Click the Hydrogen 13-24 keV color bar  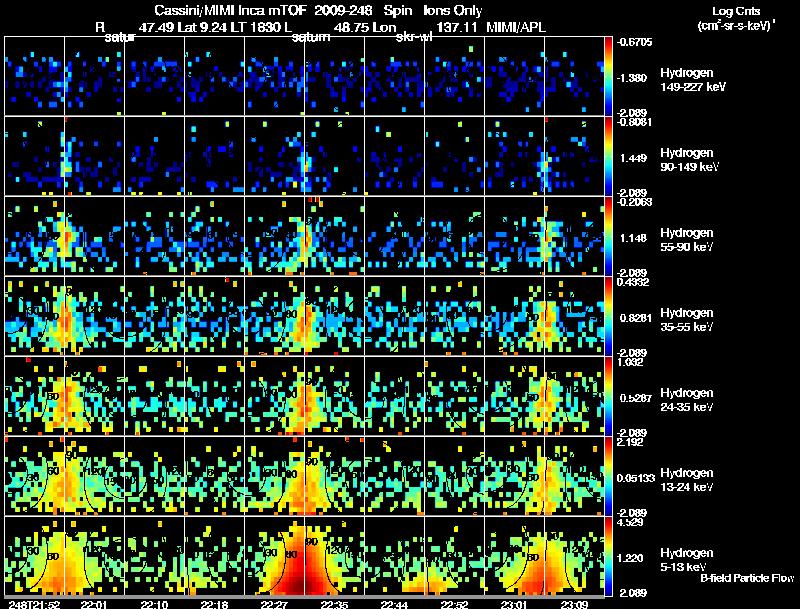(x=608, y=476)
